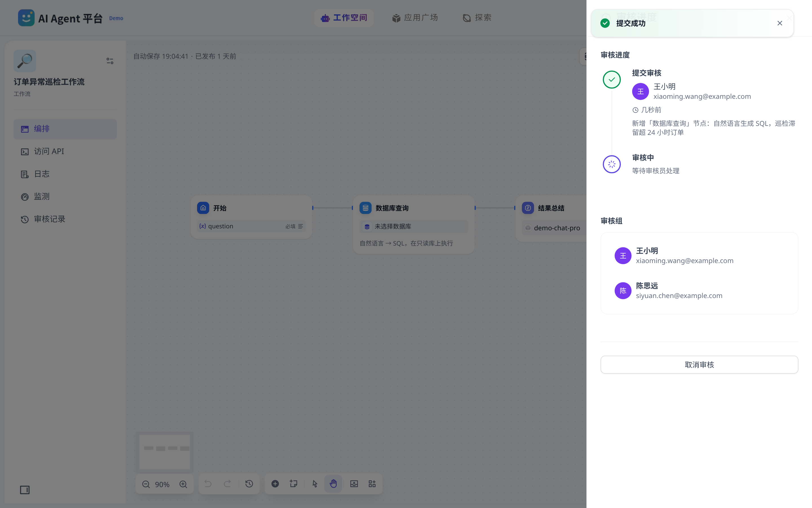Add a note with the note icon
Image resolution: width=812 pixels, height=508 pixels.
294,484
